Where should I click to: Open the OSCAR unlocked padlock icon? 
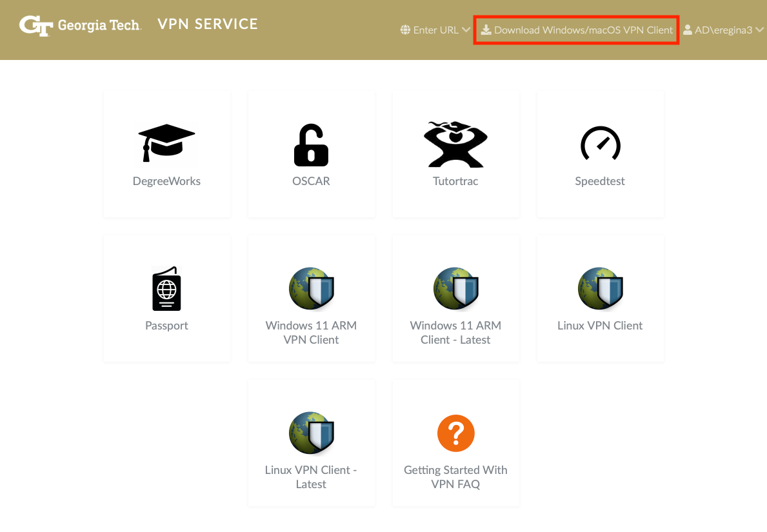click(311, 145)
